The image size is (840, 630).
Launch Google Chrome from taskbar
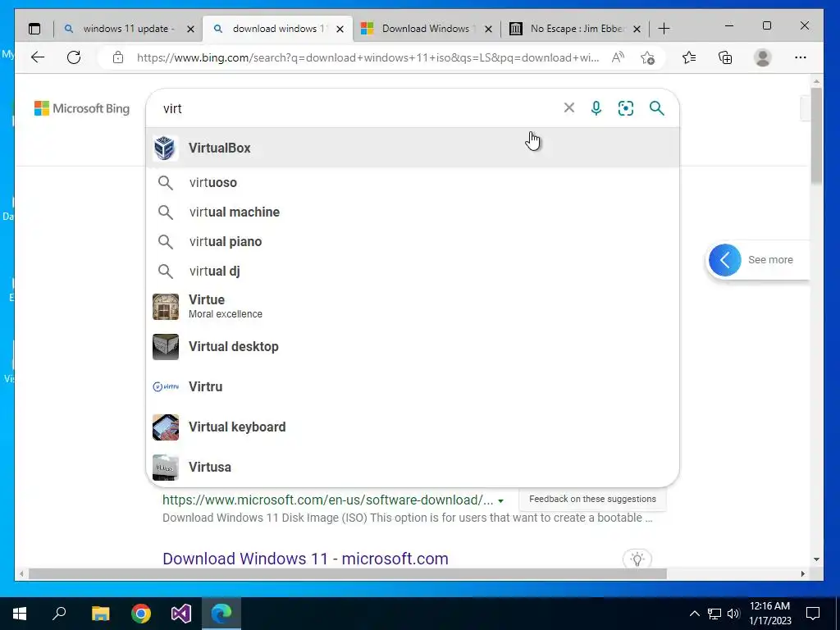pyautogui.click(x=141, y=614)
